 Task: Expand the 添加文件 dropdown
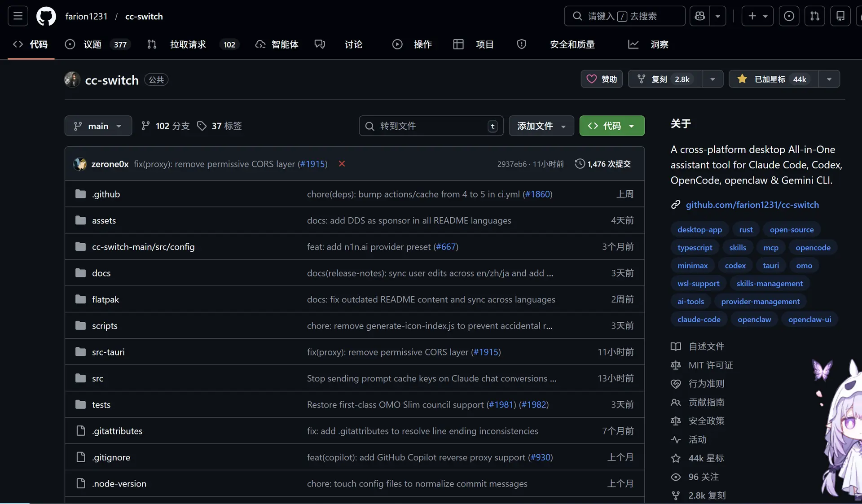point(541,126)
